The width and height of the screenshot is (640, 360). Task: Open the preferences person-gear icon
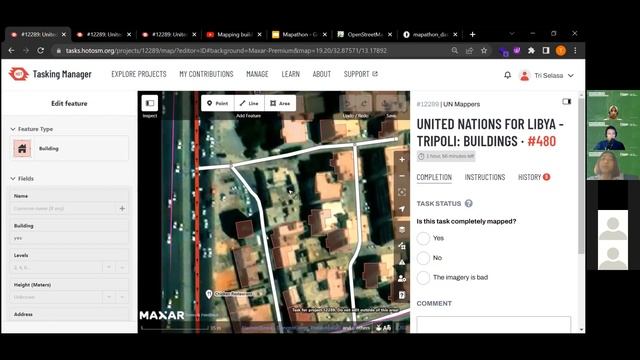(402, 278)
